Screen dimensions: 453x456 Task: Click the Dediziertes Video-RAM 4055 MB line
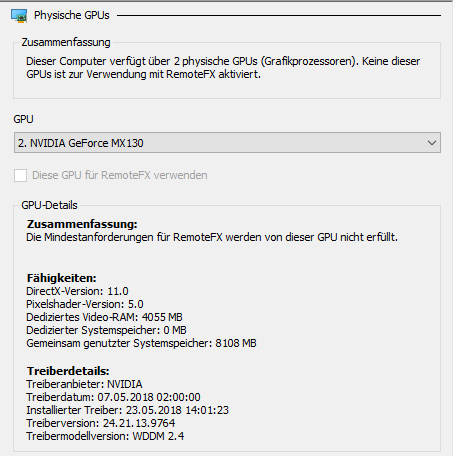[104, 317]
